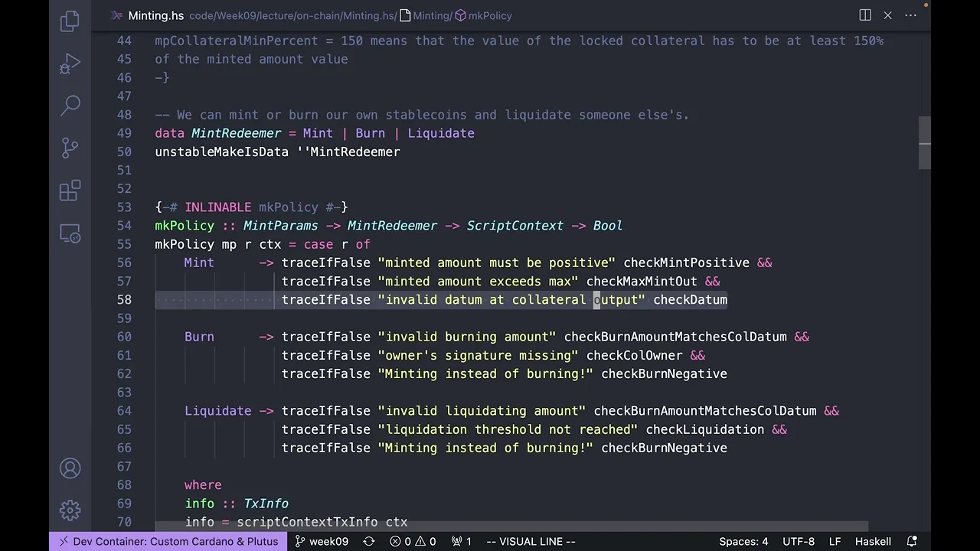980x551 pixels.
Task: Open the Remote Explorer view
Action: click(70, 233)
